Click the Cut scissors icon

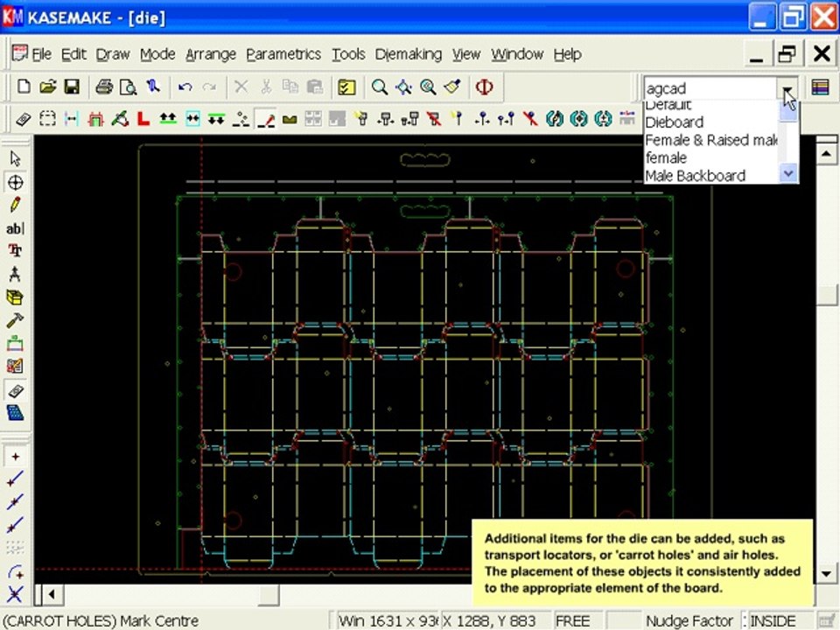tap(266, 87)
